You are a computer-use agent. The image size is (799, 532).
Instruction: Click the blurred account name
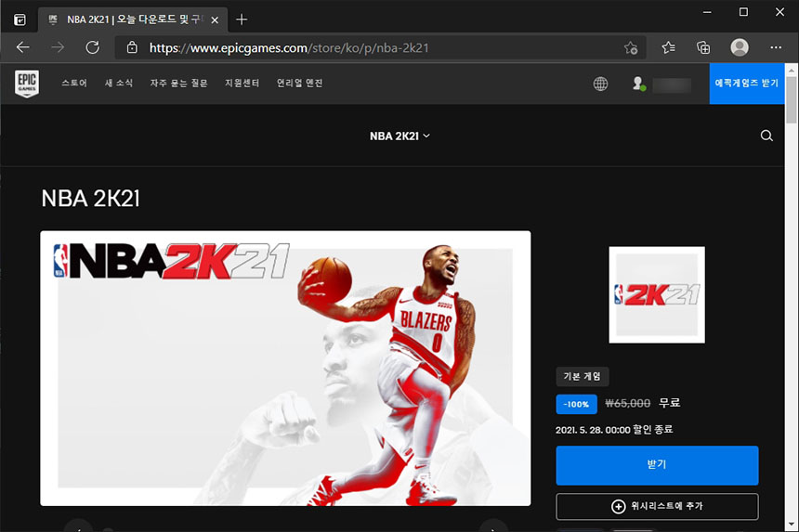click(x=672, y=84)
